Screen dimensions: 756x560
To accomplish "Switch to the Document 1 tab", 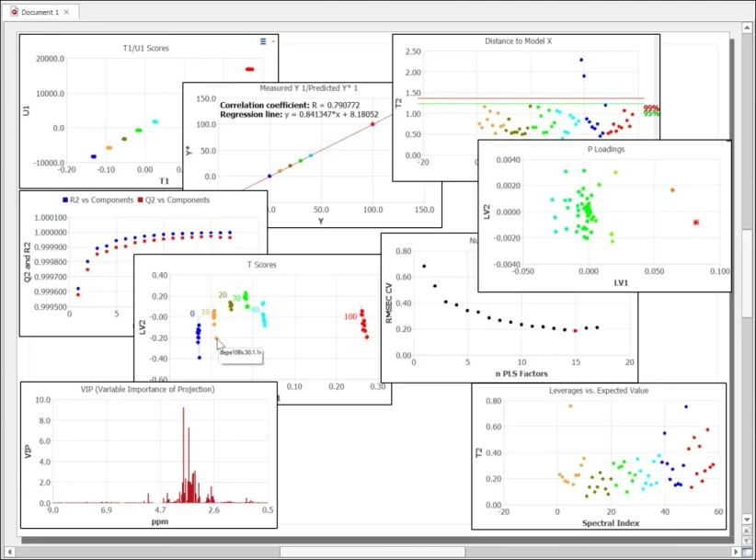I will pos(39,11).
